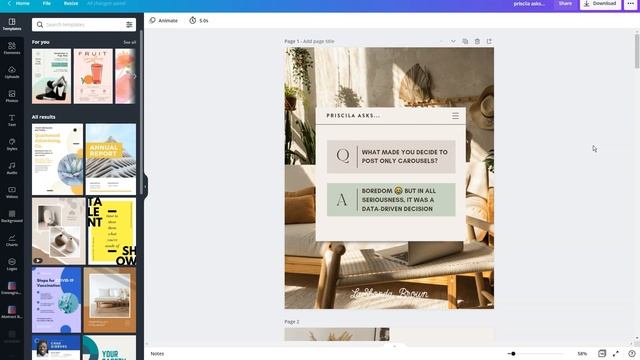Viewport: 640px width, 360px height.
Task: Open the Charts panel
Action: tap(12, 240)
